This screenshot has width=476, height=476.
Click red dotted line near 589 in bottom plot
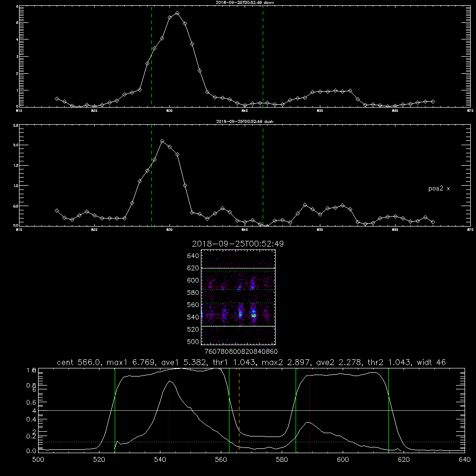[x=310, y=410]
